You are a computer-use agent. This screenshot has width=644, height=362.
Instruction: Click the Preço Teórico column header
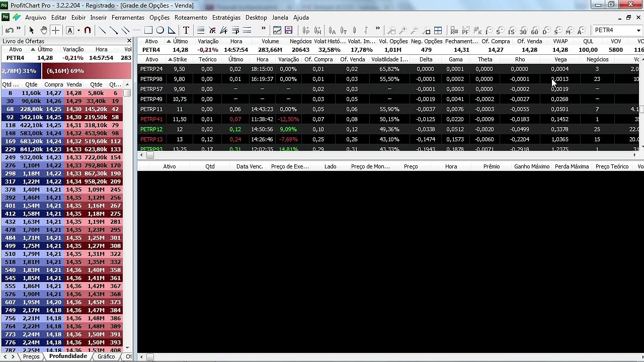tap(612, 166)
